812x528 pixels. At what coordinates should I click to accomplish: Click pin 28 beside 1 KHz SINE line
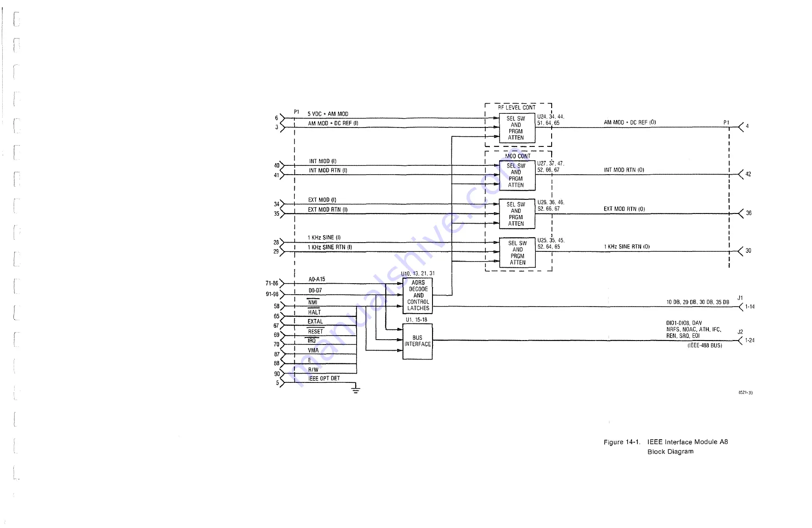276,242
